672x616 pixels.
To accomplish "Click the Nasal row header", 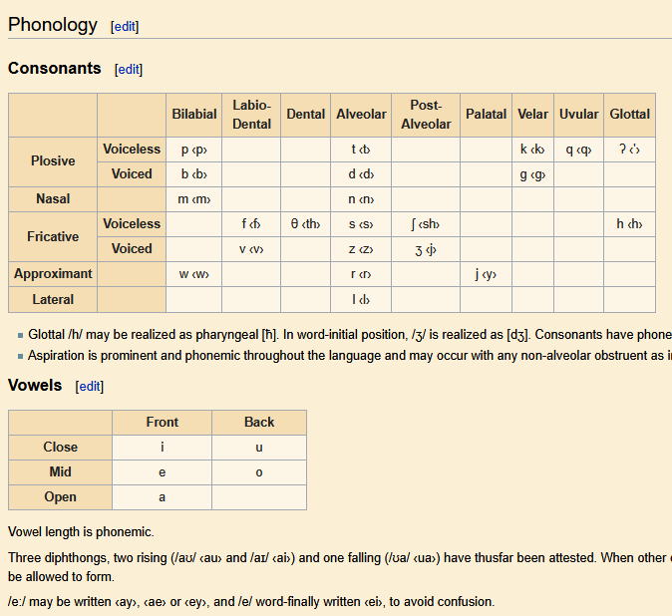I will tap(53, 199).
